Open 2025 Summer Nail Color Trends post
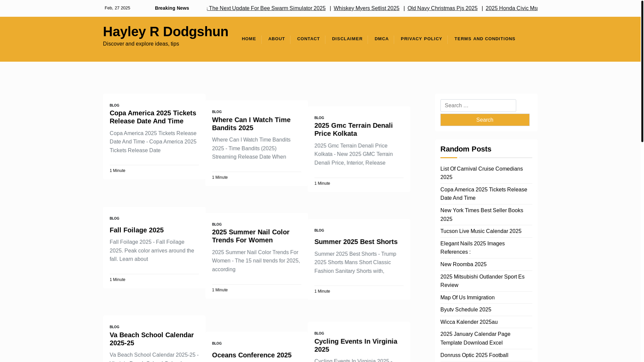This screenshot has width=644, height=362. (251, 236)
